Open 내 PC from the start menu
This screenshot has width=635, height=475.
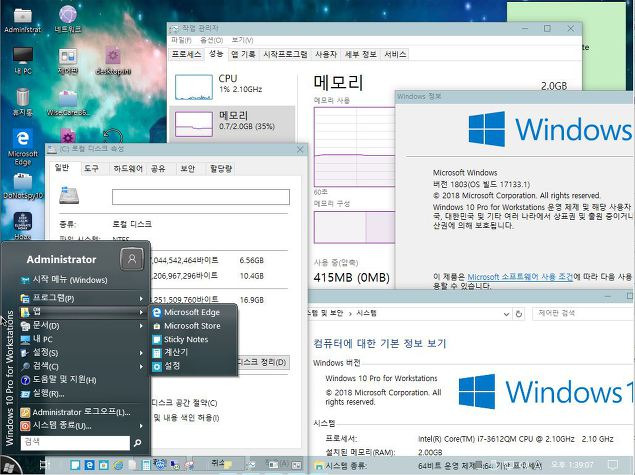(36, 339)
